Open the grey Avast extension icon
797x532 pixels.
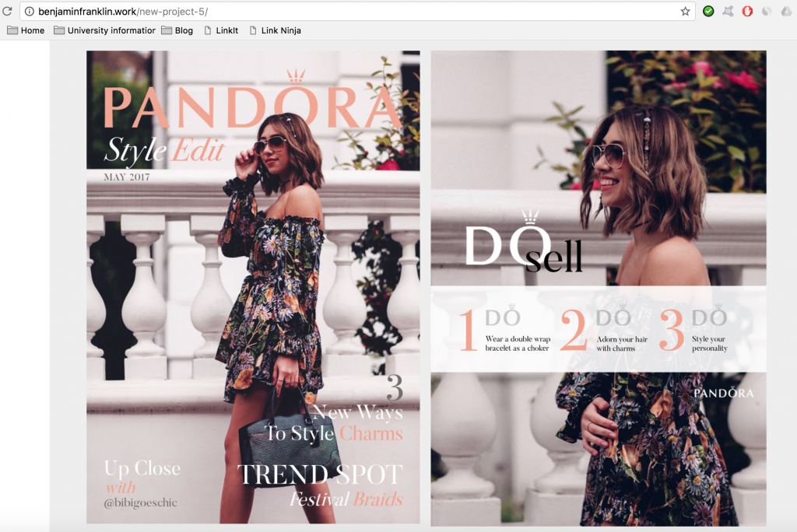(x=728, y=11)
